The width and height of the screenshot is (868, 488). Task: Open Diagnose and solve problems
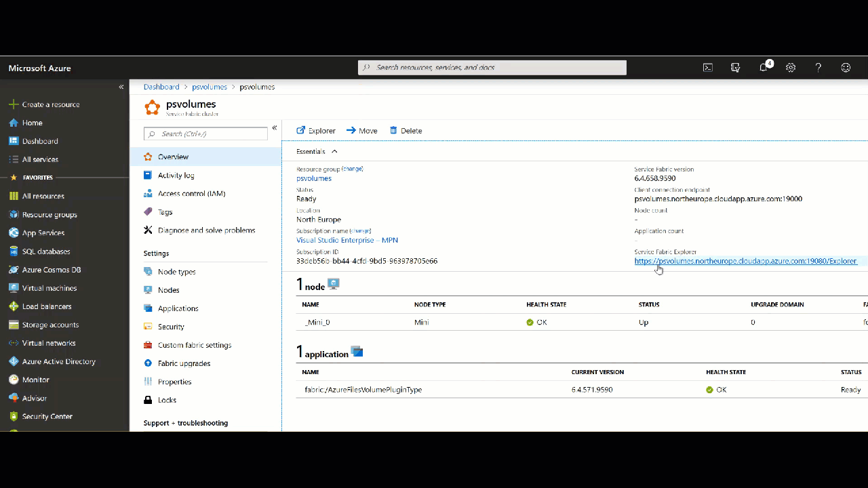pos(205,230)
